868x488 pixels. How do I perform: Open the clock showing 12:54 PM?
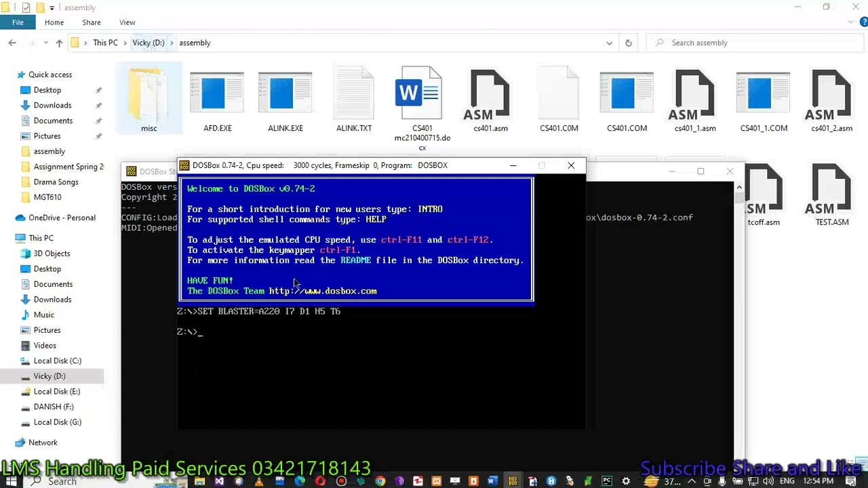[x=818, y=481]
